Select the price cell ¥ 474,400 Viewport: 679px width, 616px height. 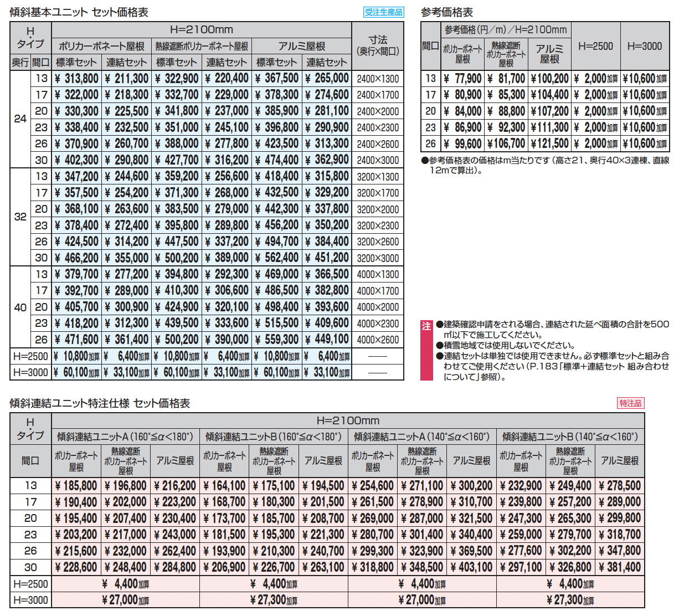pos(277,160)
